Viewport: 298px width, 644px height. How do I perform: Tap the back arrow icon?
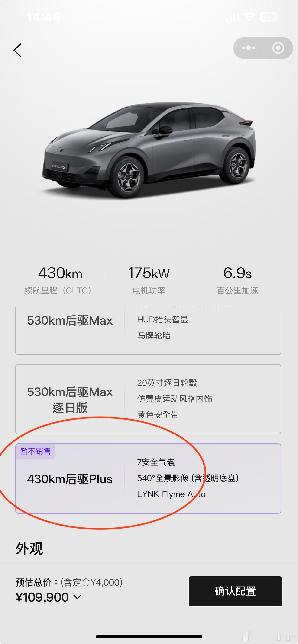click(x=17, y=50)
